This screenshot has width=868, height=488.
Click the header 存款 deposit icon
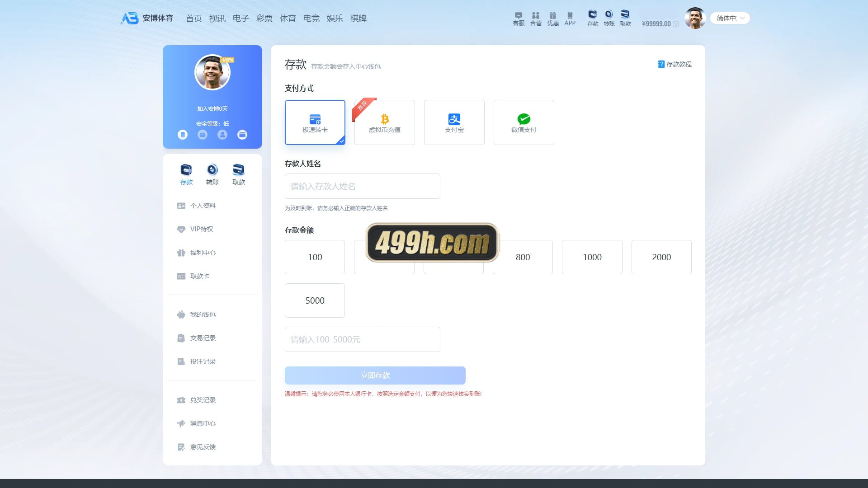[593, 18]
